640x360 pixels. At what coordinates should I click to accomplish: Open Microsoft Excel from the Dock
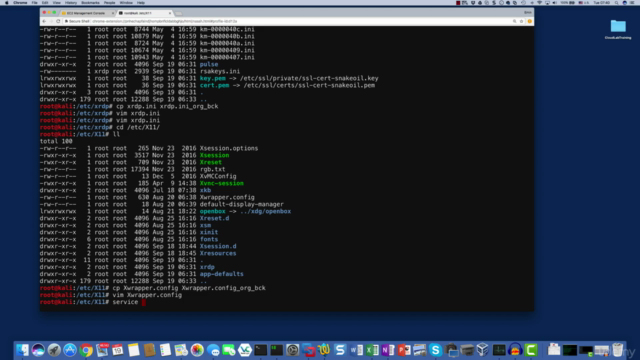click(x=372, y=350)
